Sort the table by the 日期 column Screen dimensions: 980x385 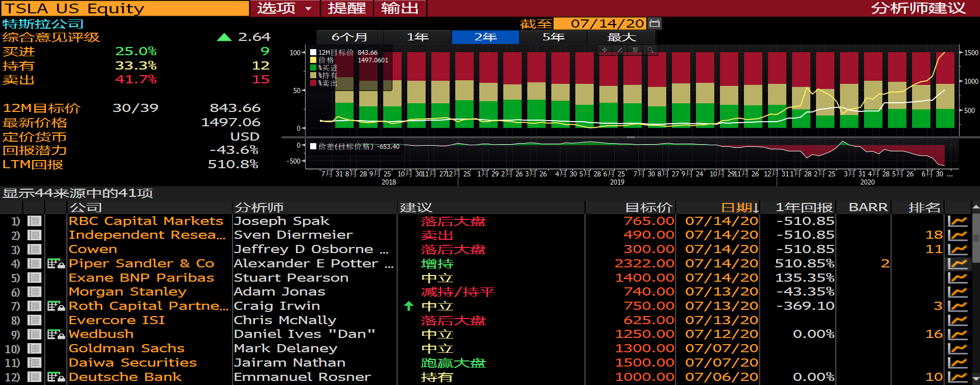pyautogui.click(x=740, y=207)
